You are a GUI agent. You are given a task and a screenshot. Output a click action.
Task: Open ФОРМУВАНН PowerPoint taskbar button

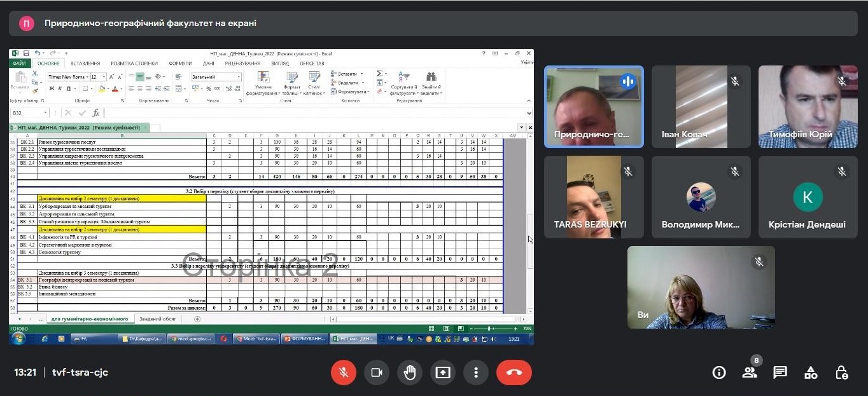coord(305,339)
